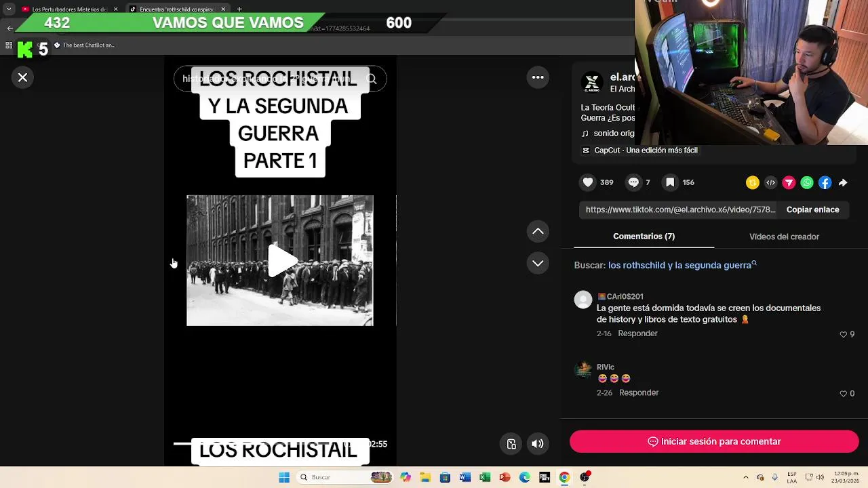Go back with browser back arrow
The height and width of the screenshot is (488, 868).
(9, 28)
